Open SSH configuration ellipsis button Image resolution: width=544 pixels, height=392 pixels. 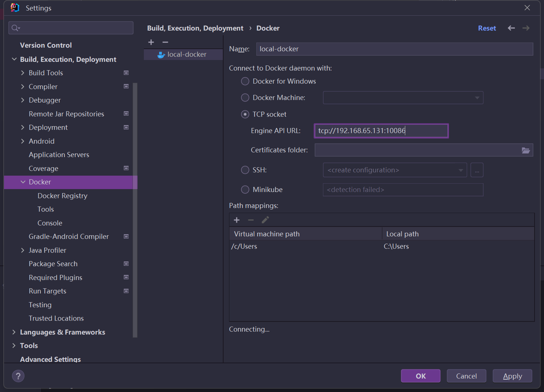[477, 170]
